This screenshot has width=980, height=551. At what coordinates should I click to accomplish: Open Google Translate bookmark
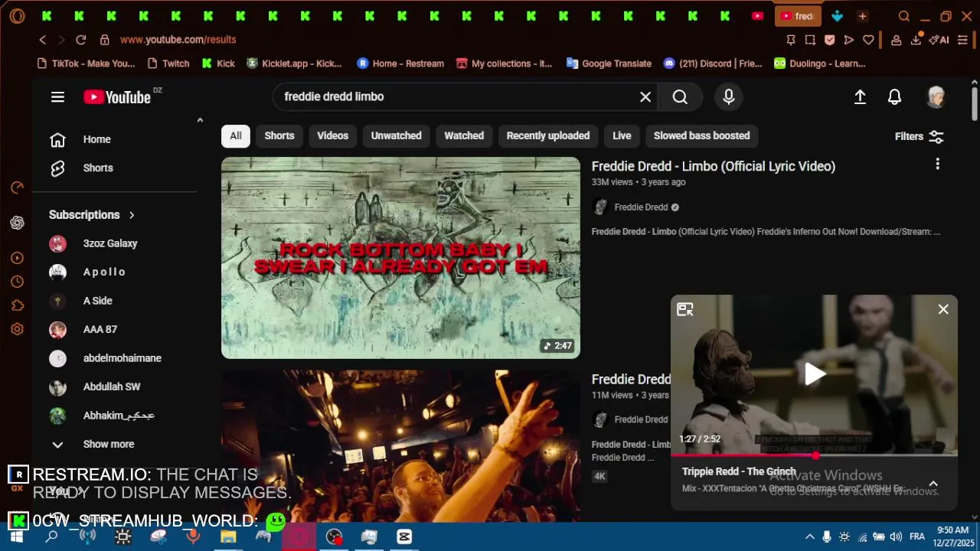pos(609,64)
